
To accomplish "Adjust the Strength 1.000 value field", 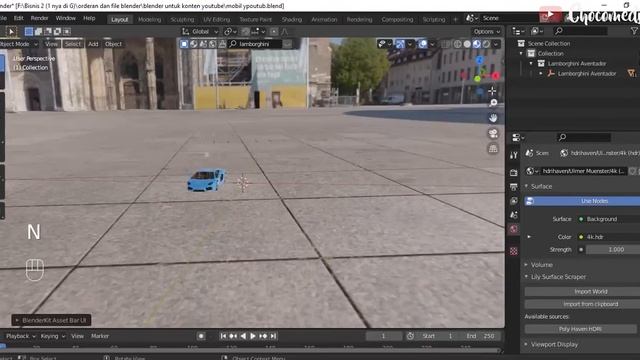I will coord(613,249).
